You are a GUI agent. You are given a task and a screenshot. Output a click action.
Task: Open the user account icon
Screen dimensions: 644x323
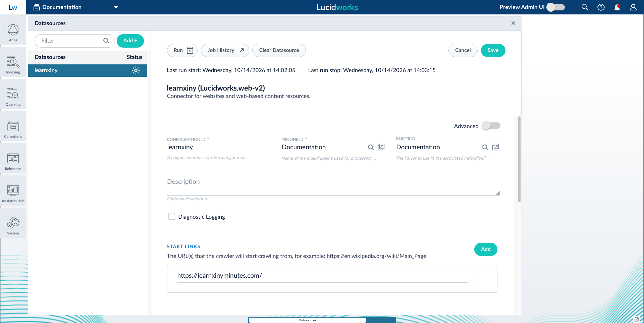click(x=633, y=7)
